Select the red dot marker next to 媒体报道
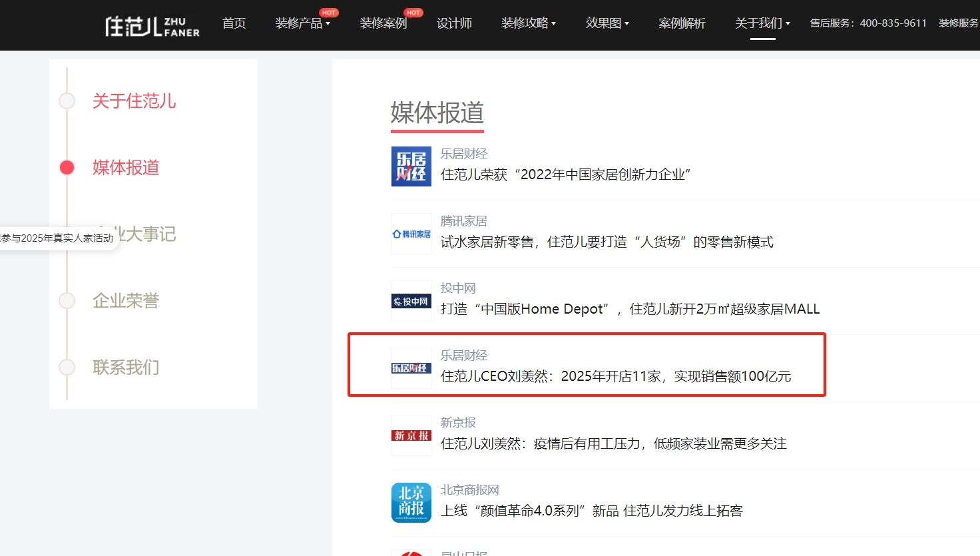 click(x=67, y=167)
